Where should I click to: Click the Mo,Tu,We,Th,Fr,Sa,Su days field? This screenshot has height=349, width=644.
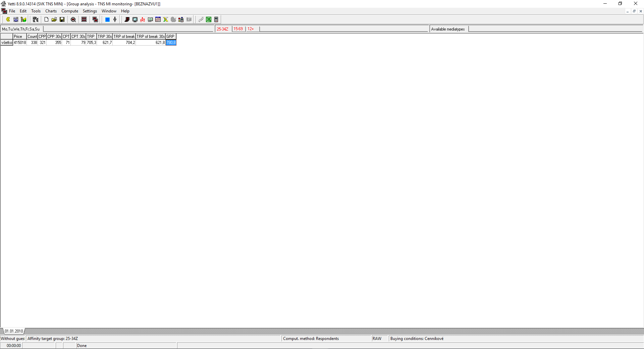click(x=21, y=29)
